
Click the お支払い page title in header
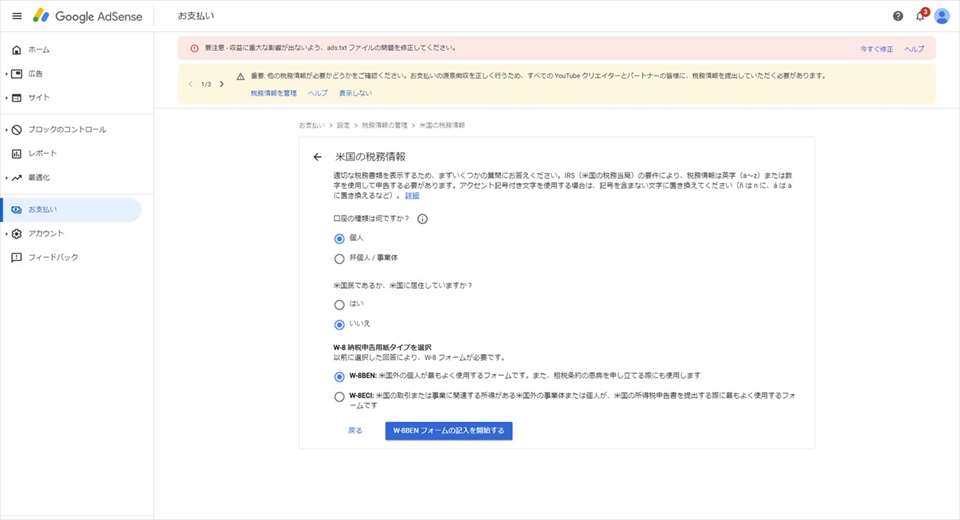click(x=196, y=16)
